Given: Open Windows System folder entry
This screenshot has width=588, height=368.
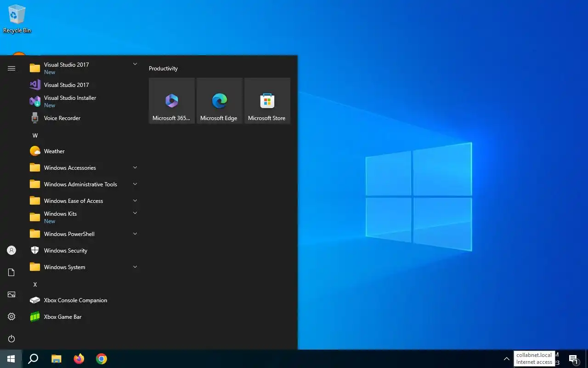Looking at the screenshot, I should click(84, 267).
